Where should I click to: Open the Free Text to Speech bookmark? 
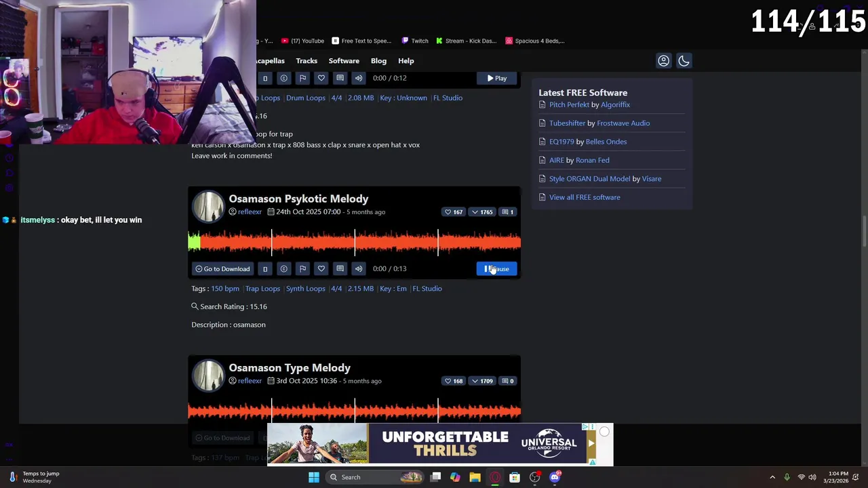(x=361, y=41)
